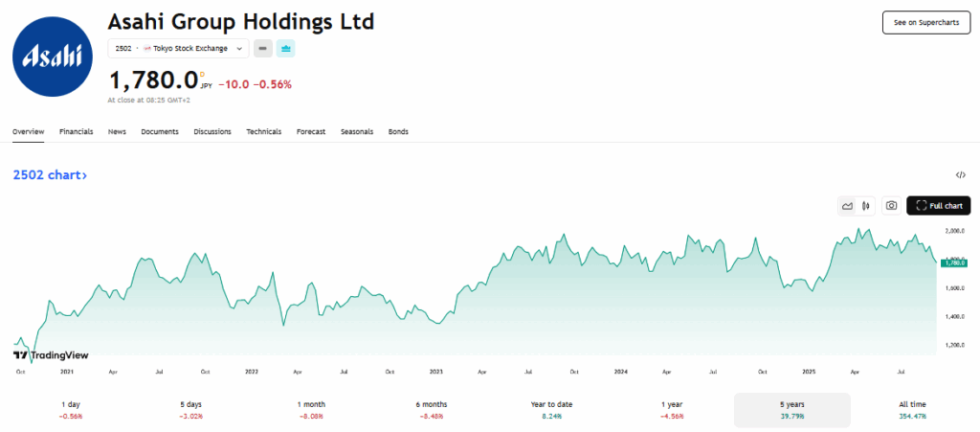Select the All time range
This screenshot has height=432, width=980.
[x=913, y=410]
